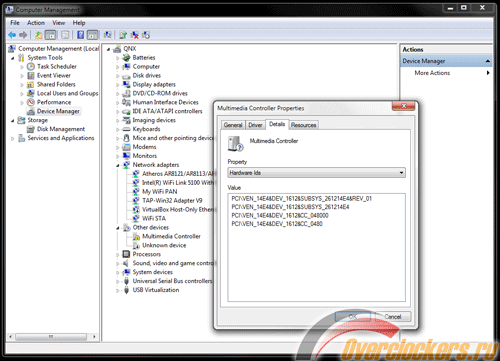Click the Modems category icon

[x=126, y=147]
